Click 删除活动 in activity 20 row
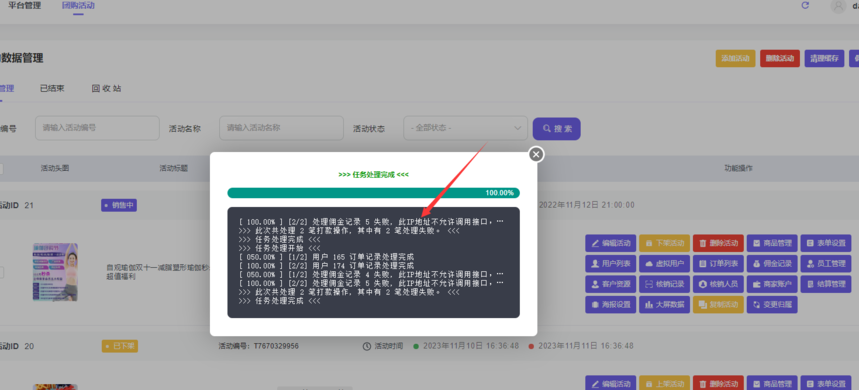Screen dimensions: 859x390 coord(718,383)
